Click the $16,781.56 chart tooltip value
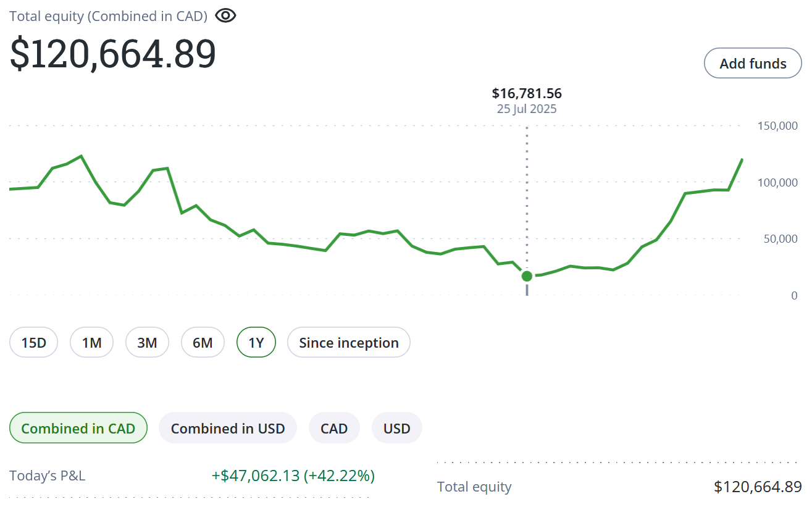 [527, 94]
